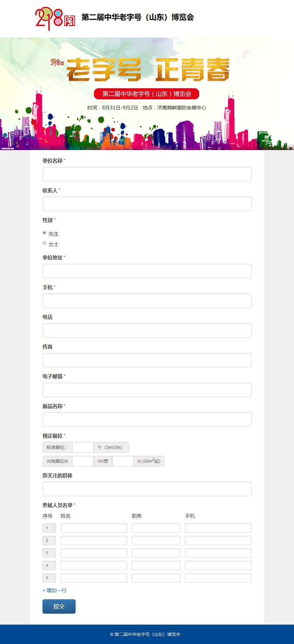
Task: Click the 宽 width input before m (36m²起)
Action: [x=123, y=461]
